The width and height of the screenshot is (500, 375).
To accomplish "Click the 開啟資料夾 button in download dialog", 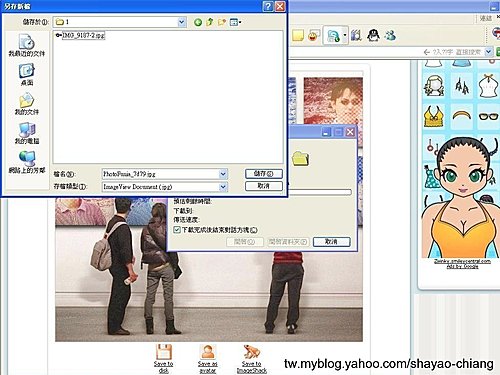I will (x=288, y=242).
